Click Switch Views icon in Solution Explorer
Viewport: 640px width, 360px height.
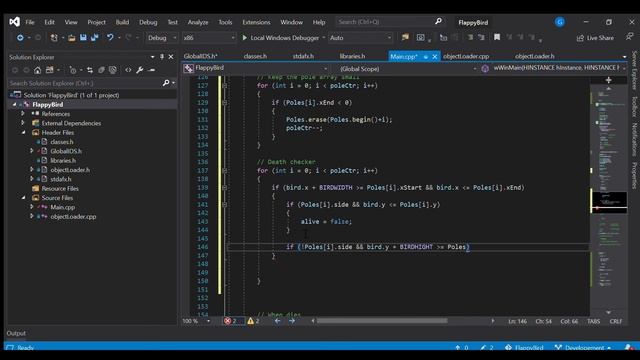(x=49, y=70)
